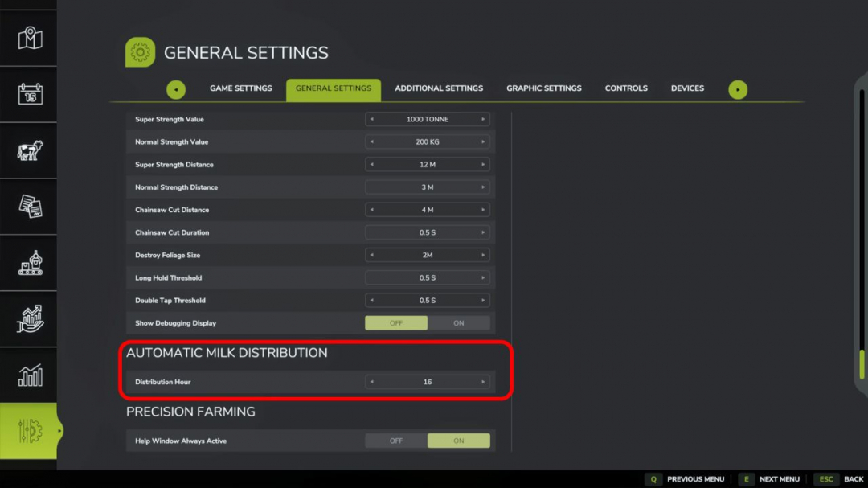Increase Distribution Hour with the right arrow
Screen dimensions: 868x488
point(485,381)
